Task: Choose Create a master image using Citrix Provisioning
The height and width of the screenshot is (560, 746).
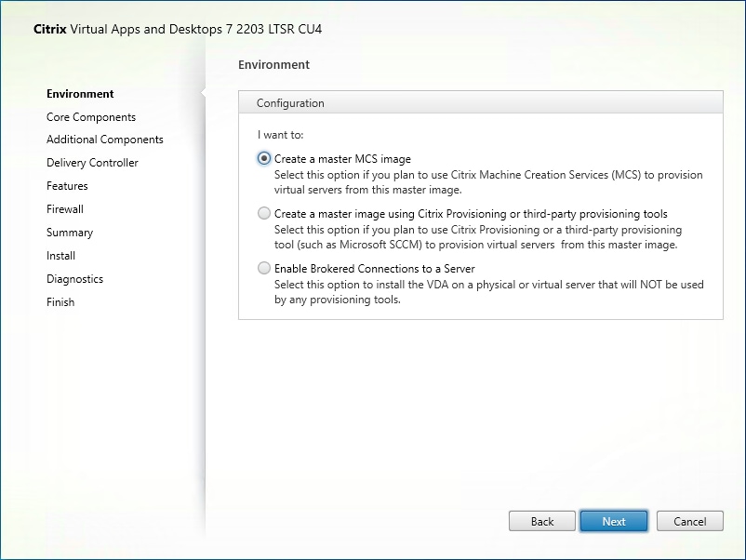Action: (263, 213)
